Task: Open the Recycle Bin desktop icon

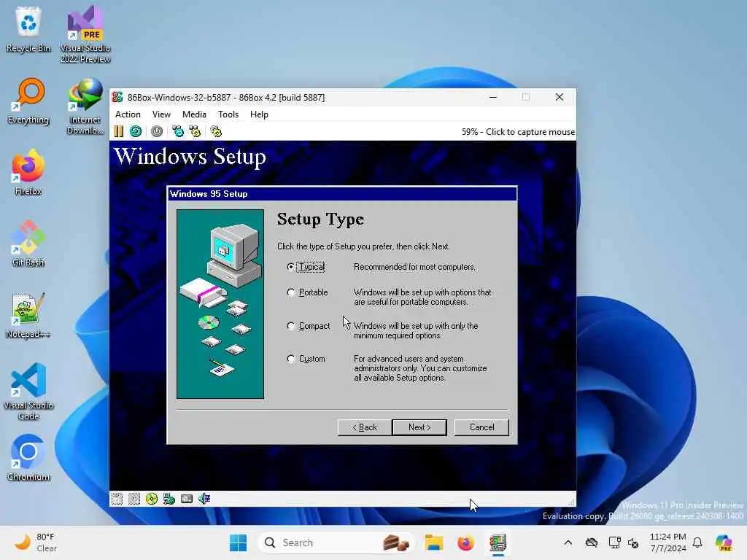Action: [x=28, y=29]
